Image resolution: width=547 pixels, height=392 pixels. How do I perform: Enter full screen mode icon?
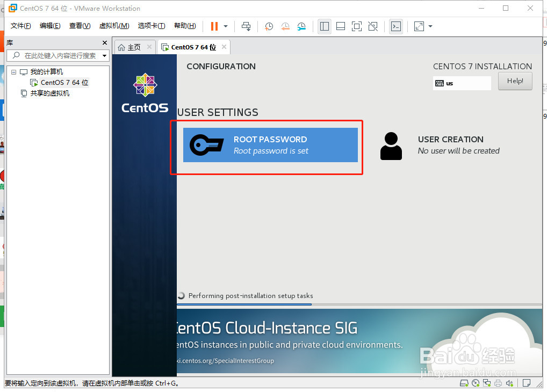[357, 26]
